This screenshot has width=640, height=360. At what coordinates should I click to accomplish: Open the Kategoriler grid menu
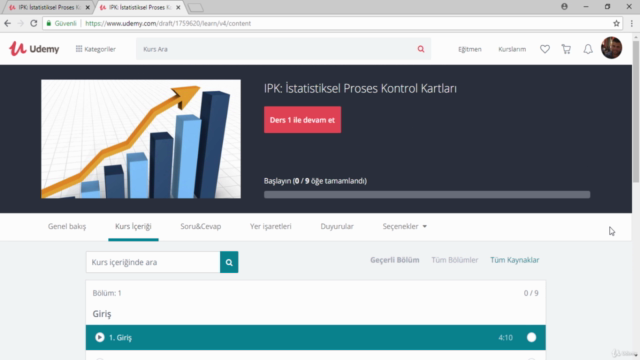pos(96,49)
